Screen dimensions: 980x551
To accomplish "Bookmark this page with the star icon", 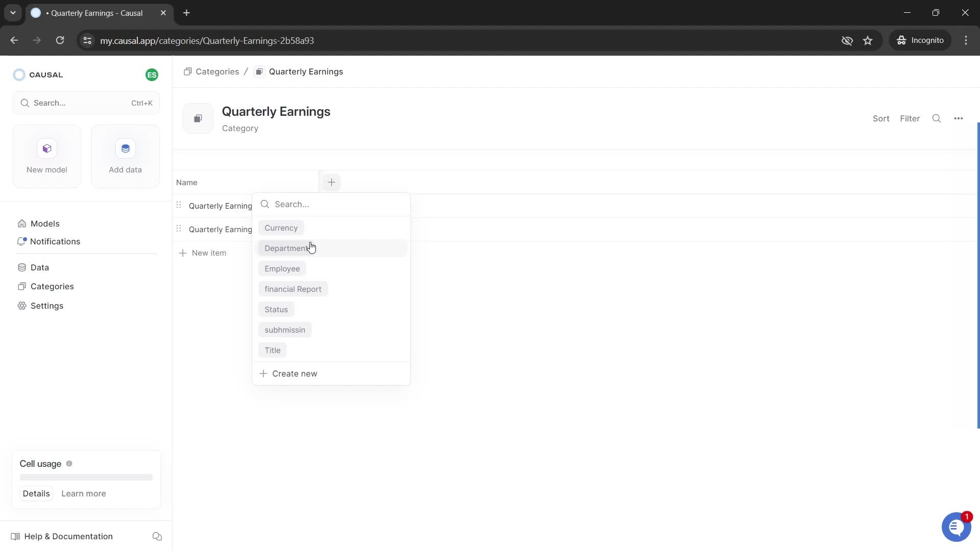I will coord(868,40).
